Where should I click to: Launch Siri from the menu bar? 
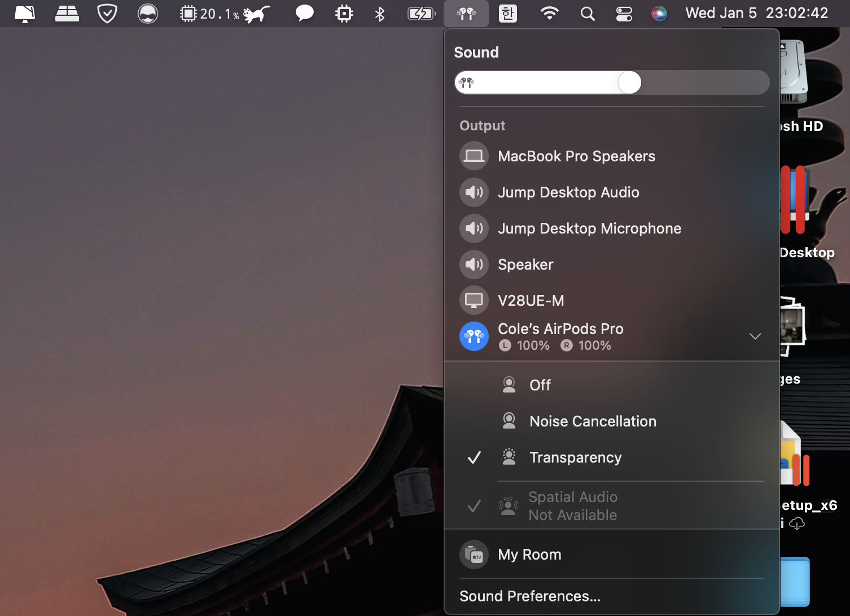coord(659,14)
